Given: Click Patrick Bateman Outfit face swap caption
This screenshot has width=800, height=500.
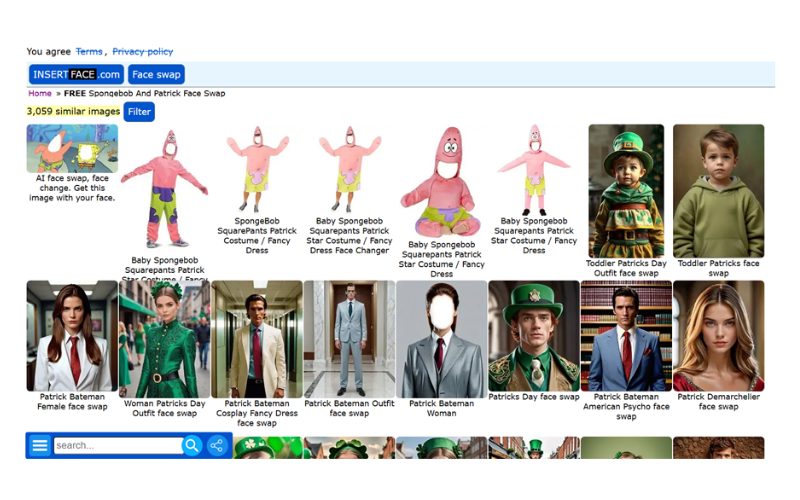Looking at the screenshot, I should [x=349, y=408].
